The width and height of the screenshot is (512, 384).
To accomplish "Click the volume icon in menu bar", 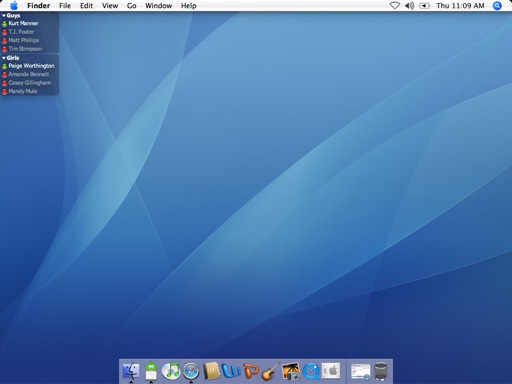I will click(x=409, y=6).
